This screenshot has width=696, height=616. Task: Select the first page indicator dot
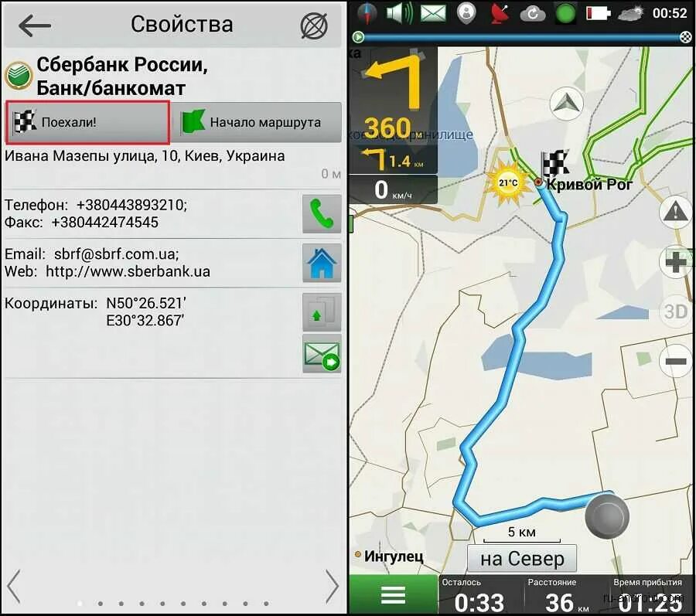(80, 603)
